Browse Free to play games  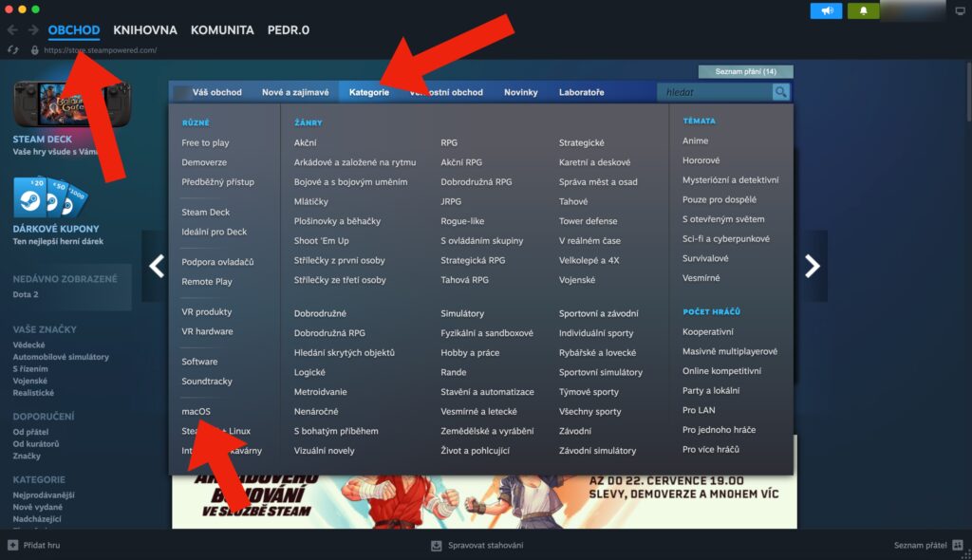coord(207,143)
